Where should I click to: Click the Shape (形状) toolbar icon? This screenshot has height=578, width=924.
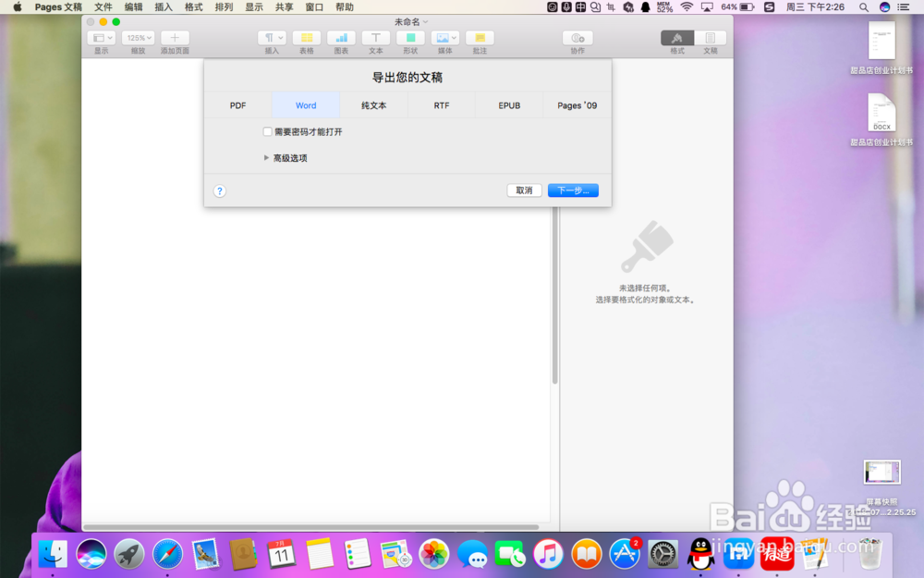[x=411, y=38]
